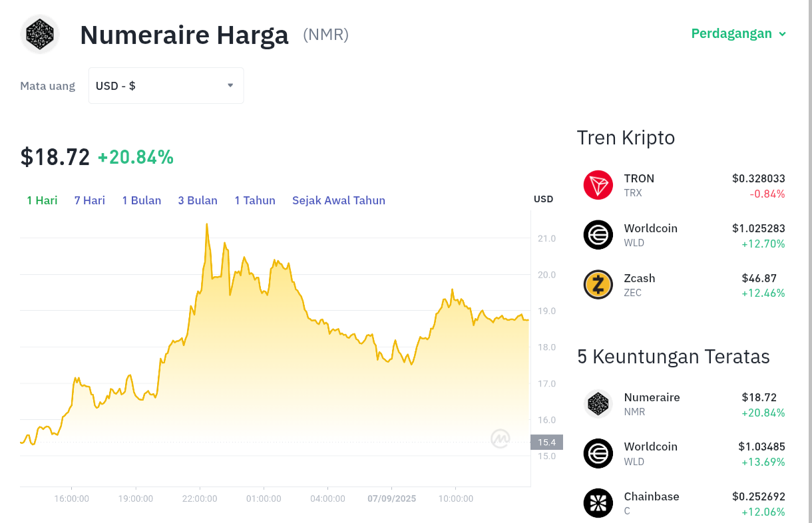Screen dimensions: 812x523
Task: Click the Mata uang label
Action: (x=48, y=86)
